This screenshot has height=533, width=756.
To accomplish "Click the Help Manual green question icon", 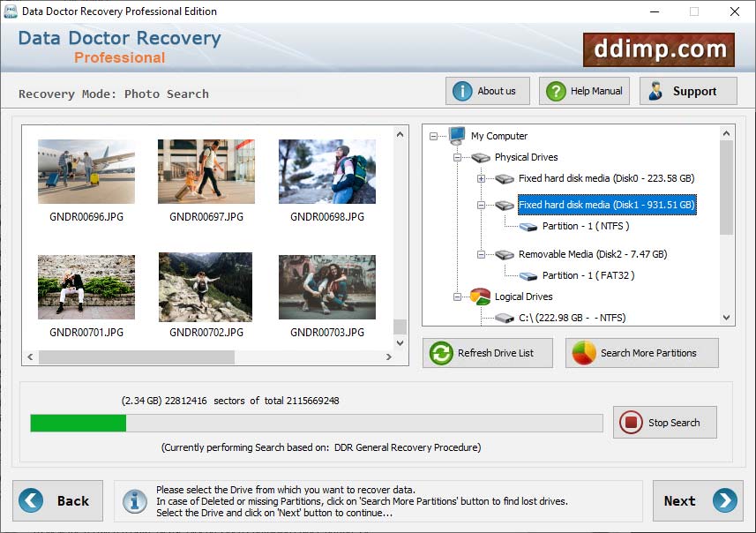I will [x=555, y=90].
